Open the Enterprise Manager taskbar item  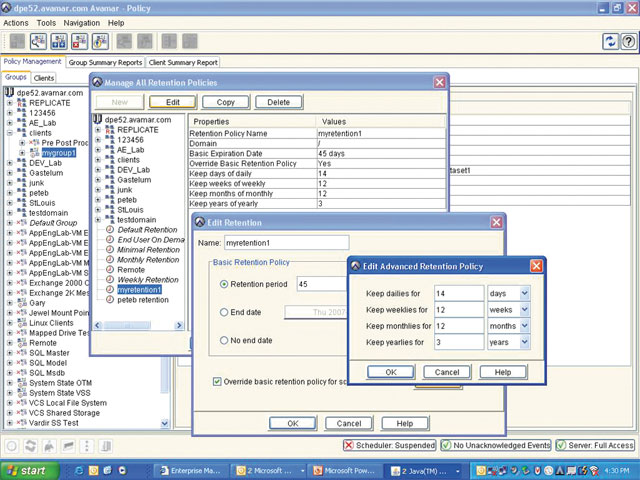tap(191, 470)
